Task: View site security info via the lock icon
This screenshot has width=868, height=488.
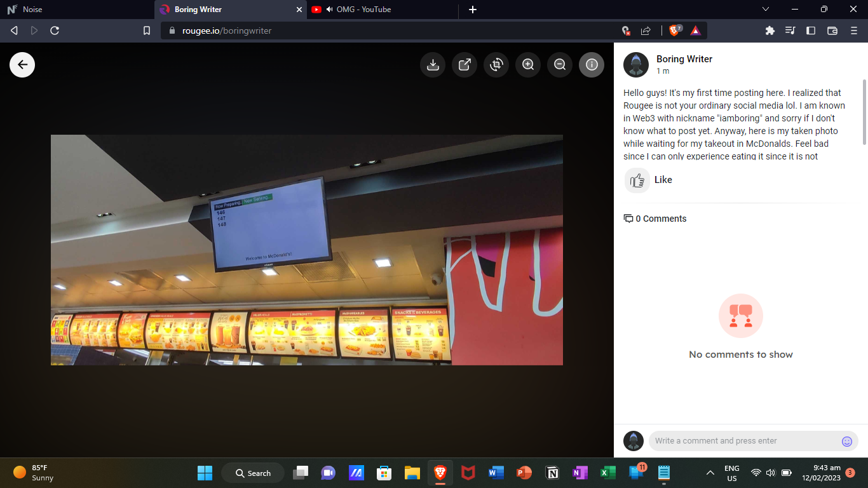Action: [172, 30]
